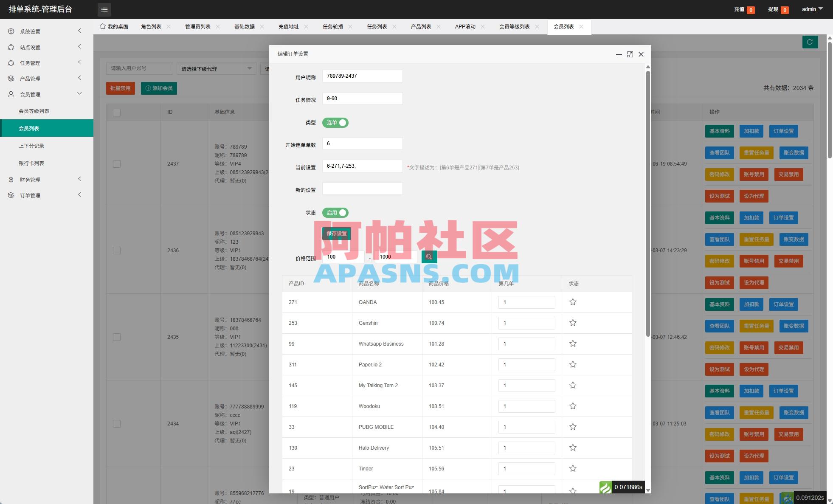
Task: Switch to the 任务列表 tab
Action: pos(376,26)
